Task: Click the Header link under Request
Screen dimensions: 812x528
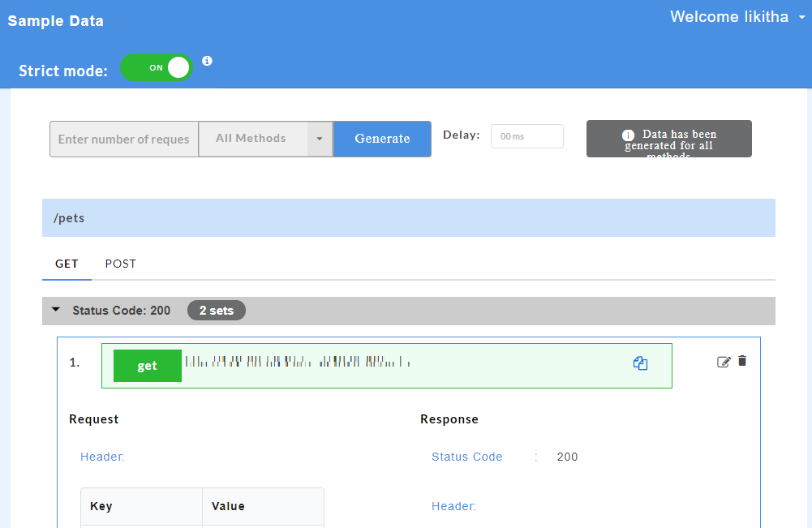Action: 101,457
